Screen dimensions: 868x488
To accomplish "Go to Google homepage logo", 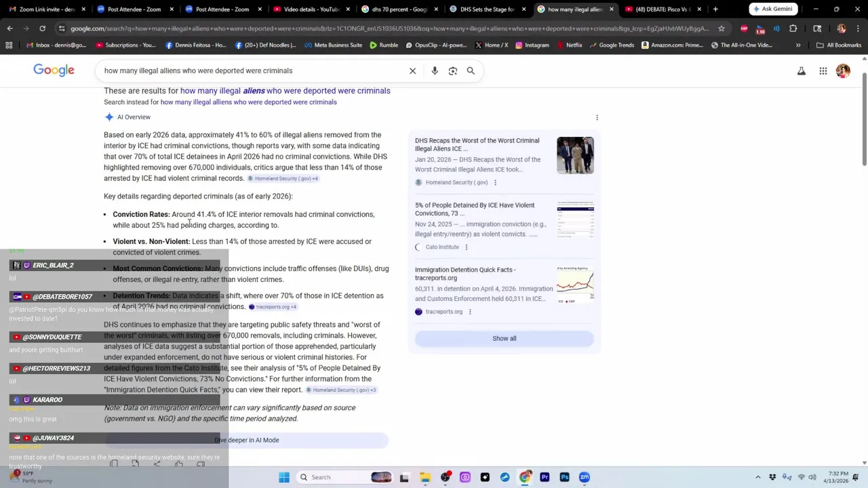I will click(x=54, y=70).
